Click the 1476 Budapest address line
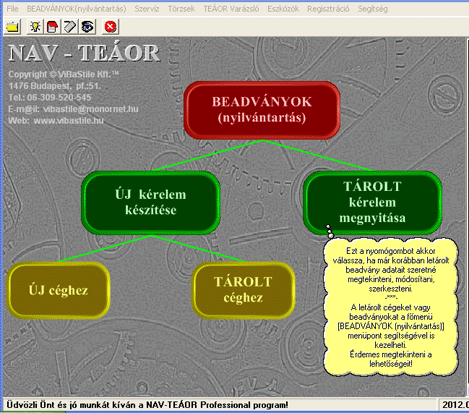Viewport: 469px width, 413px height. [54, 86]
